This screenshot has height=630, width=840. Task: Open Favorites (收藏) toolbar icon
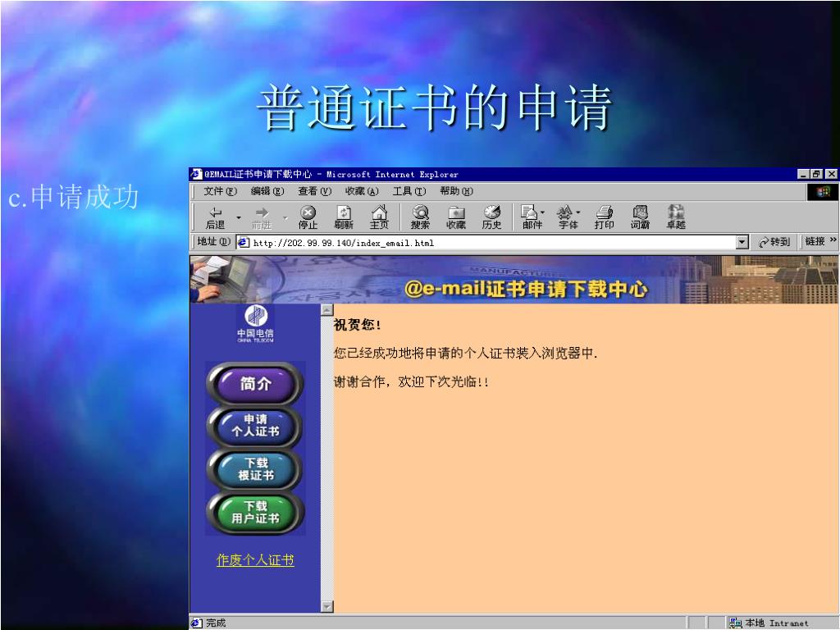(x=456, y=217)
